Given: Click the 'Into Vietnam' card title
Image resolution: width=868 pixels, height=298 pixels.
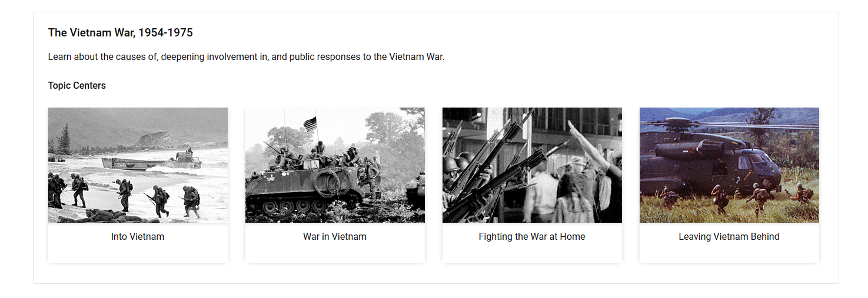Looking at the screenshot, I should [138, 237].
